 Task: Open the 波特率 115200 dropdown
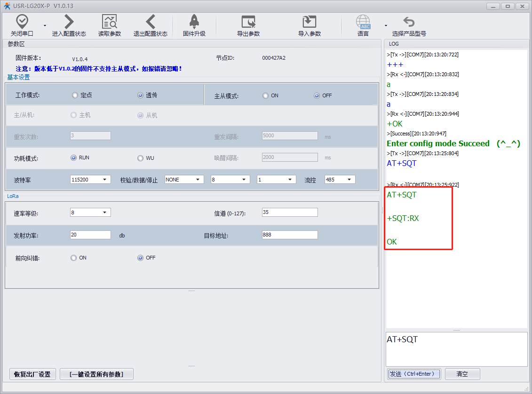[90, 180]
